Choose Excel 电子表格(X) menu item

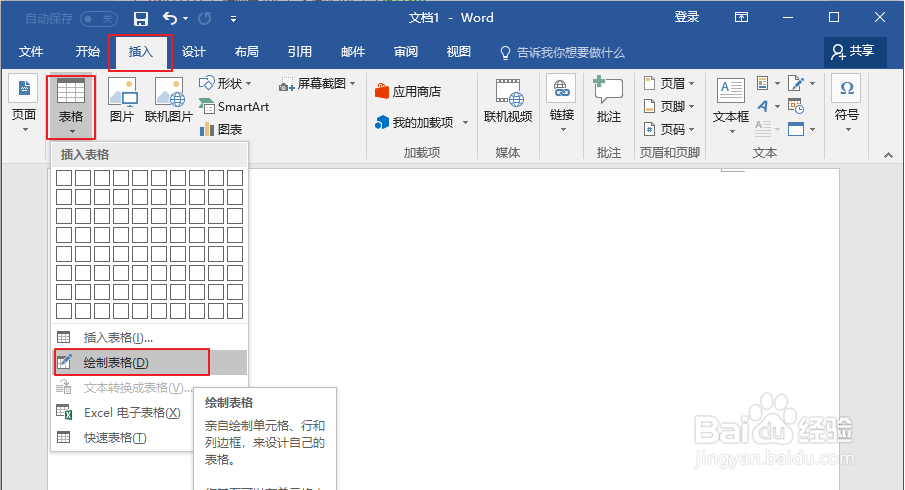[x=124, y=413]
